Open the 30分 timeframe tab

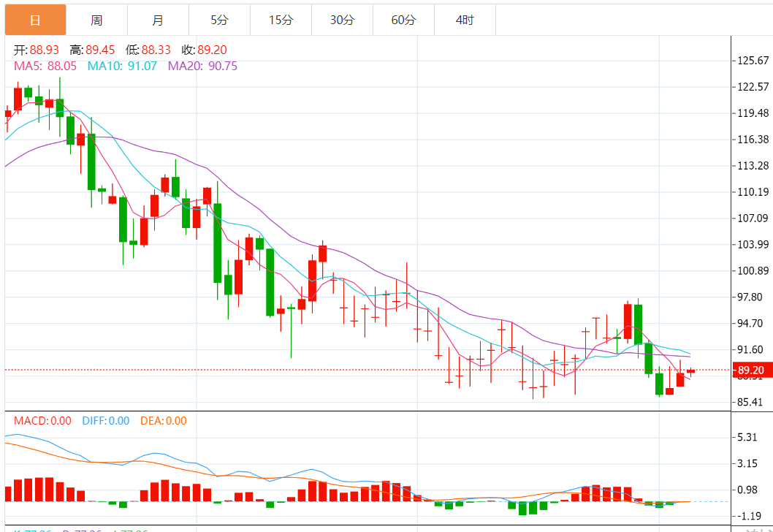342,20
